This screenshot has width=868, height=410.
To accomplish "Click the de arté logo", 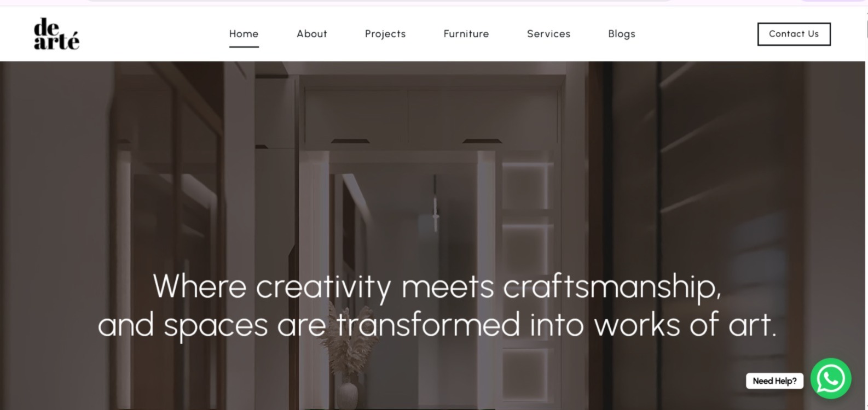I will coord(56,34).
